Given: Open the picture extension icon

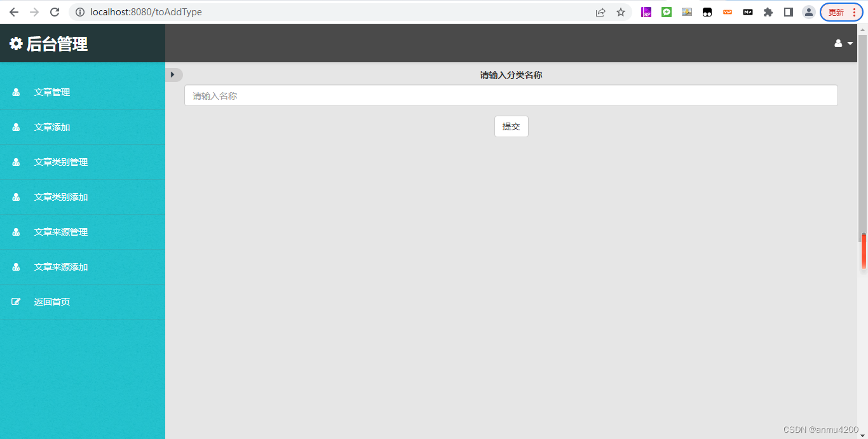Looking at the screenshot, I should pyautogui.click(x=687, y=12).
